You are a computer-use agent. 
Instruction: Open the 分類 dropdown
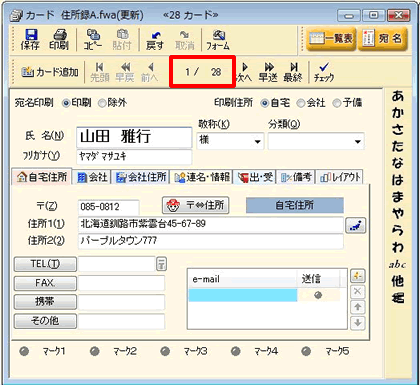tap(357, 142)
